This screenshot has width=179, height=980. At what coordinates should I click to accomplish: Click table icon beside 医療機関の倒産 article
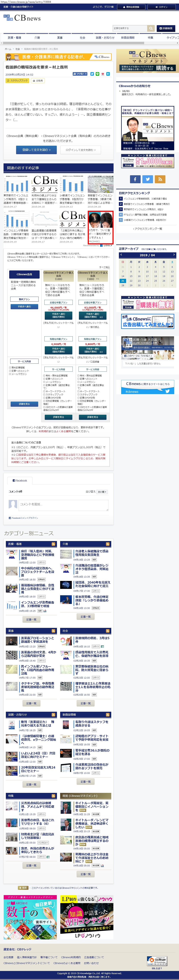pos(103,646)
